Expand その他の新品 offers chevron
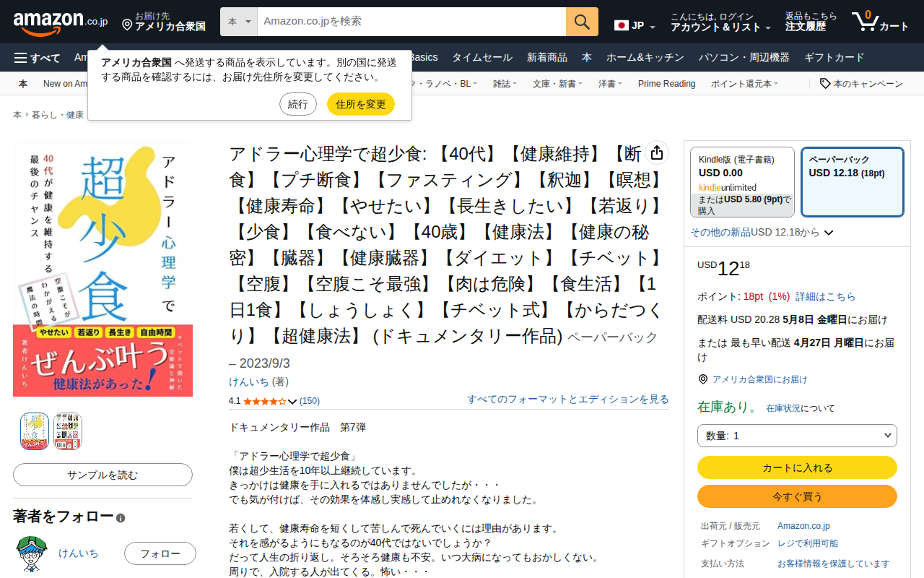 click(829, 233)
